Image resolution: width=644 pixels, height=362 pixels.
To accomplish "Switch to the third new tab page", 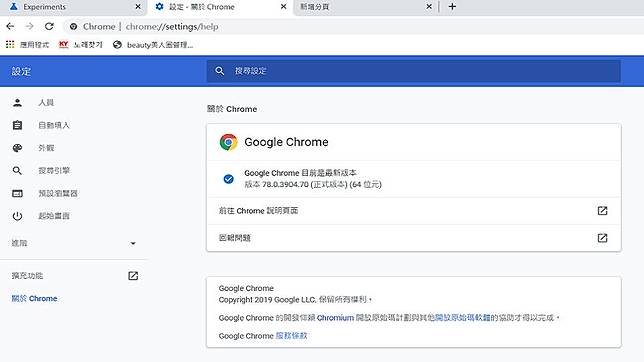I will [366, 7].
